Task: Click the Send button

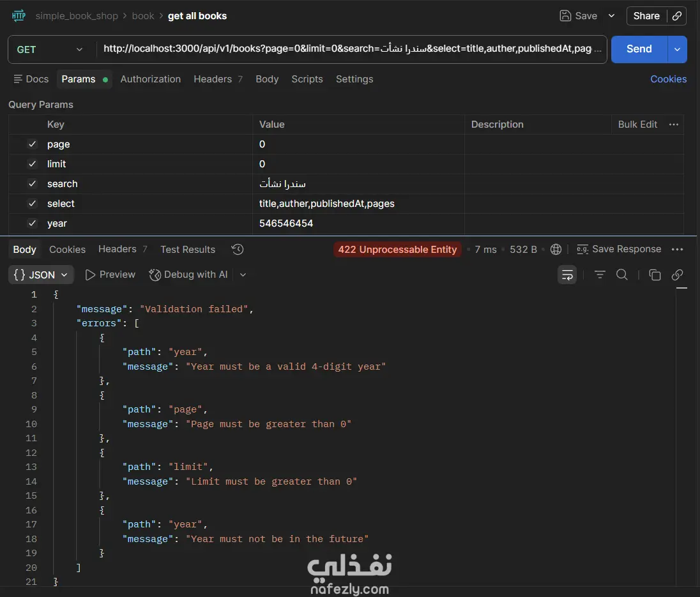Action: pos(639,49)
